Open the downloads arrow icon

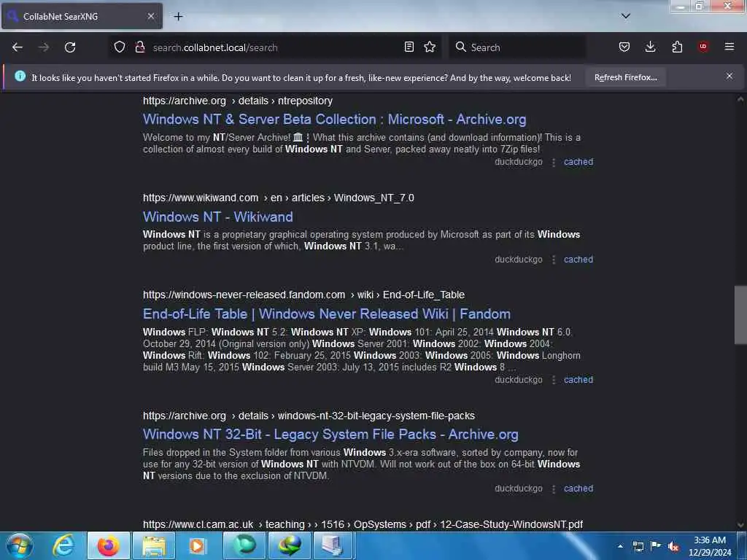point(650,47)
